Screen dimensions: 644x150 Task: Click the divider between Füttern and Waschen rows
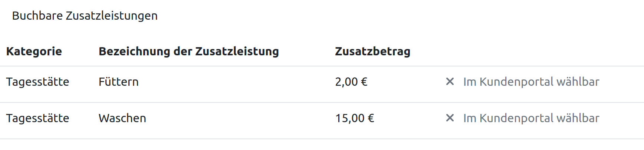(x=322, y=102)
